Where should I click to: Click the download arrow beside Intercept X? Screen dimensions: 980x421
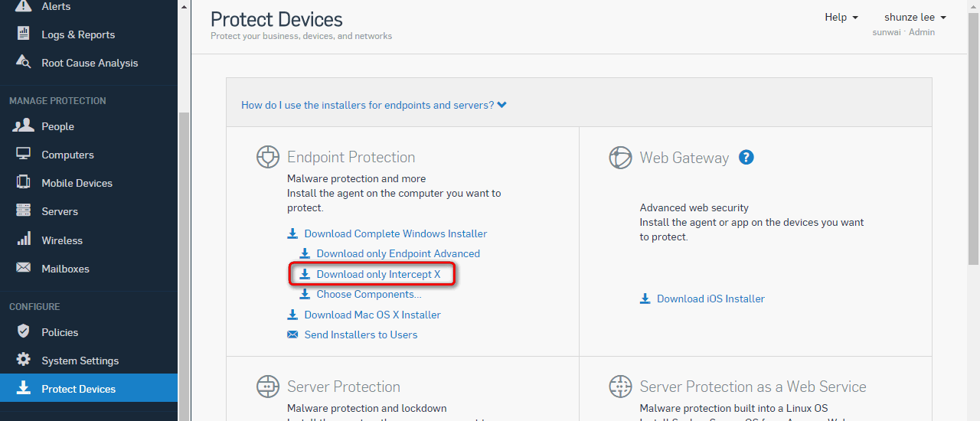click(x=305, y=274)
